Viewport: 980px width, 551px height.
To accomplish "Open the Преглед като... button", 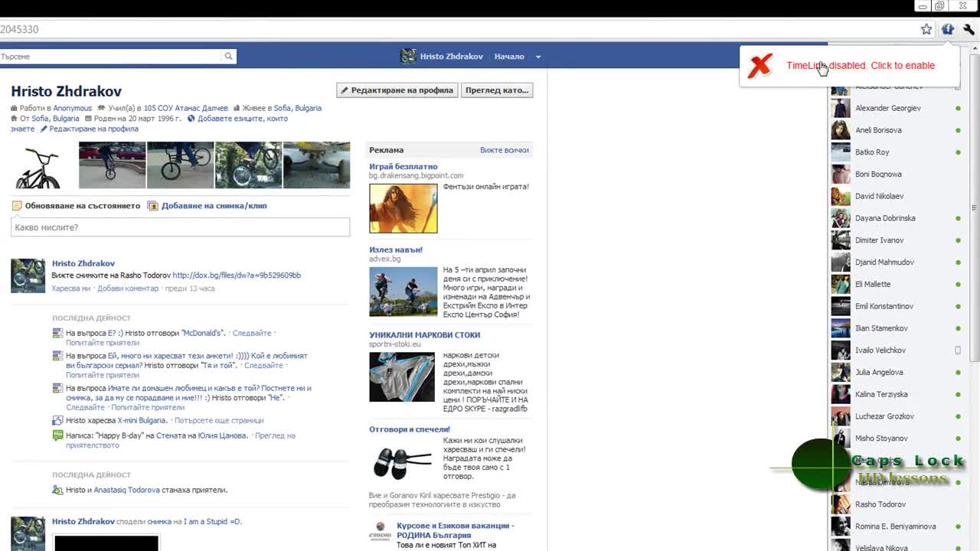I will coord(497,90).
